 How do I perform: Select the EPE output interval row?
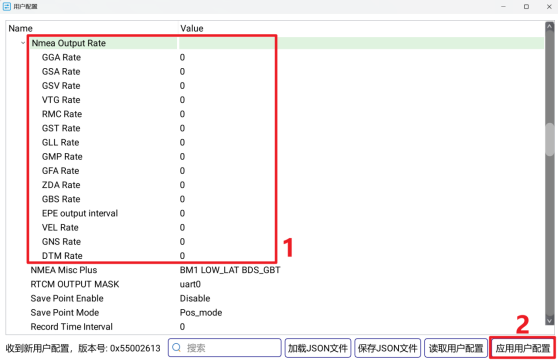click(275, 213)
